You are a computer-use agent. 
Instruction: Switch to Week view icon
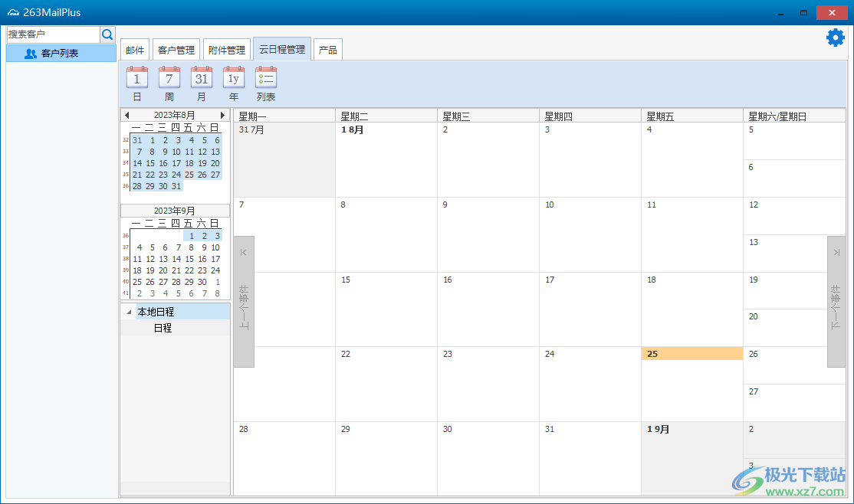click(x=169, y=78)
